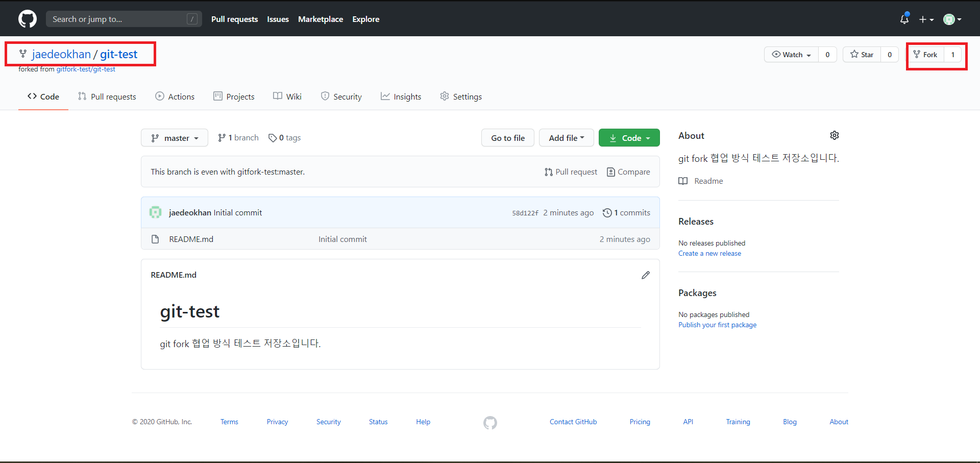This screenshot has height=463, width=980.
Task: Open the Help footer link
Action: 423,422
